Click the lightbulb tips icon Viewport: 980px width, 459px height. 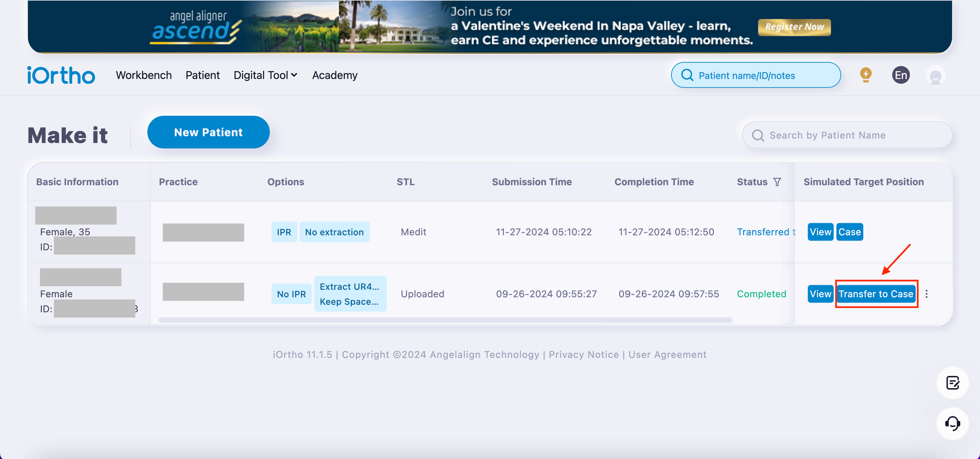[x=866, y=75]
